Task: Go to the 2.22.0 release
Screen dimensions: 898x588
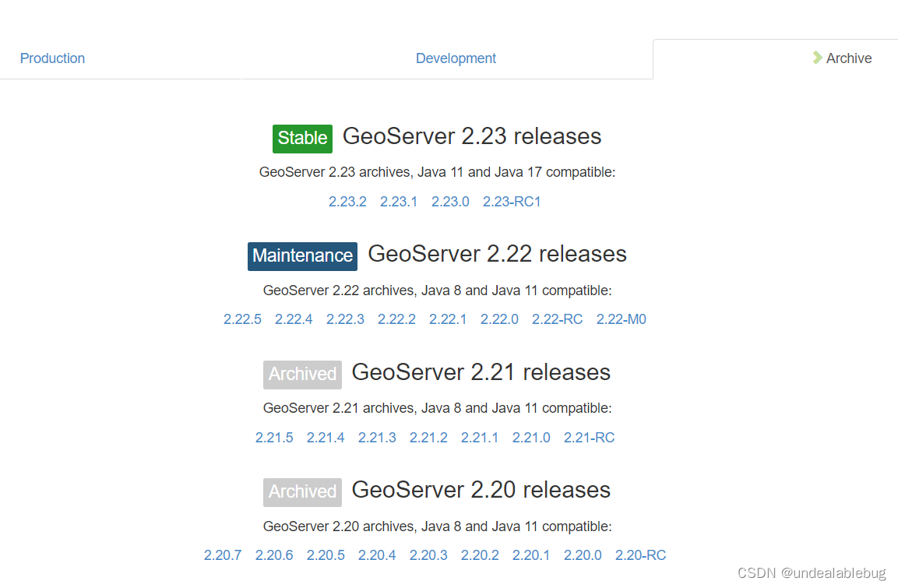Action: click(x=499, y=319)
